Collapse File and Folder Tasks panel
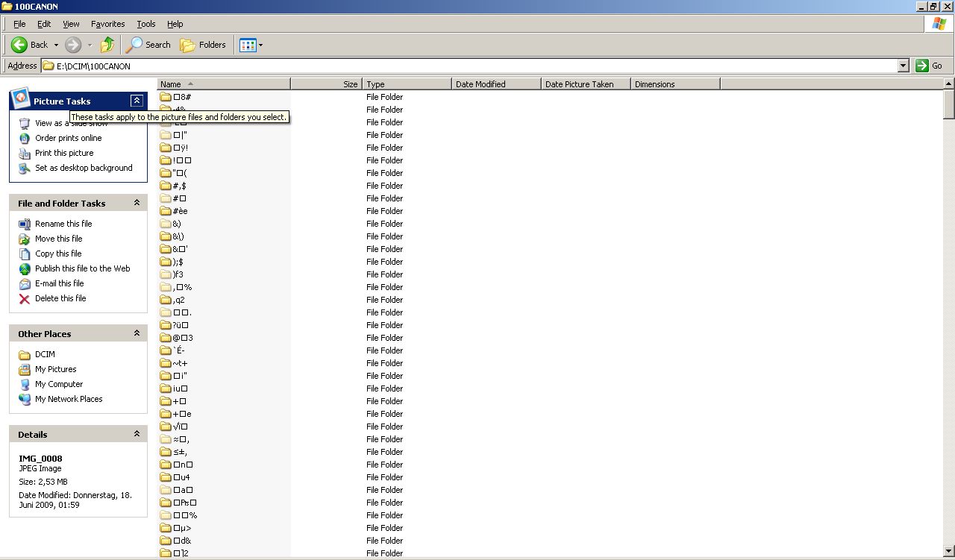955x560 pixels. [137, 203]
